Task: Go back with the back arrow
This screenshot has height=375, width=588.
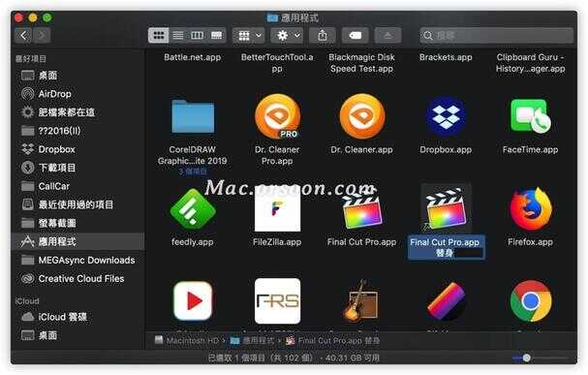Action: (x=23, y=36)
